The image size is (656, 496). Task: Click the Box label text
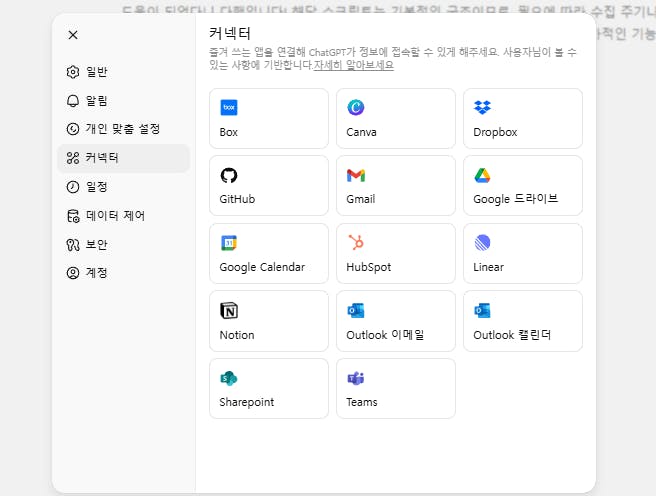point(228,132)
